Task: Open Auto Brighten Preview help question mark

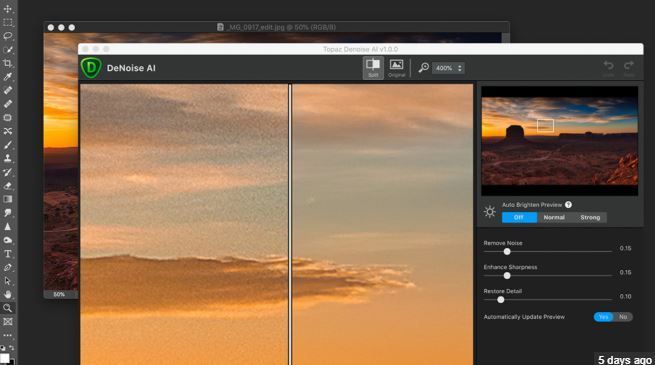Action: [569, 205]
